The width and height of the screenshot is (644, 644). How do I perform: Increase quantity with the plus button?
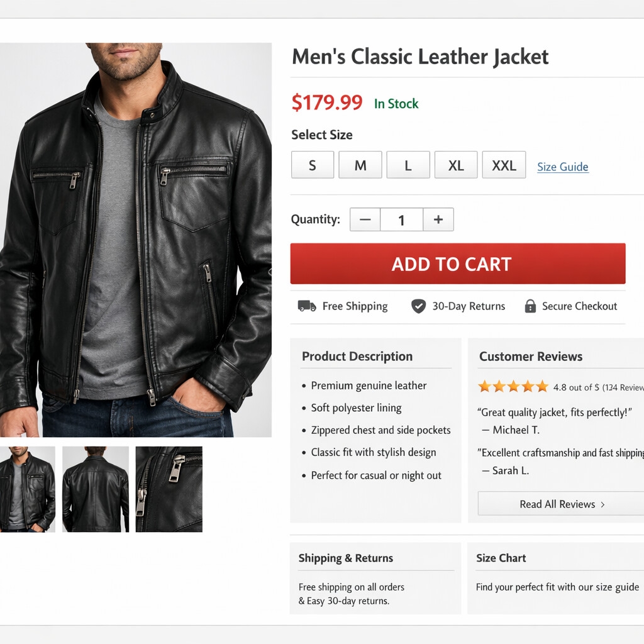438,219
